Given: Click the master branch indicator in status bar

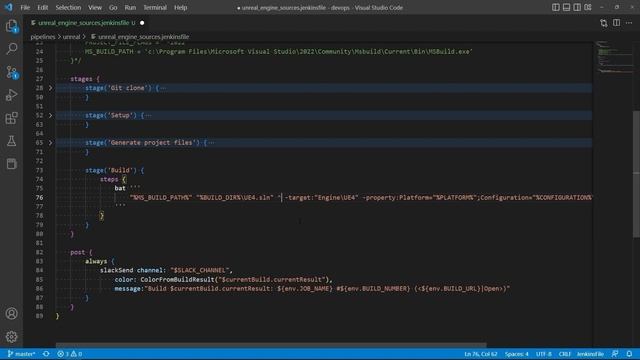Looking at the screenshot, I should [21, 354].
